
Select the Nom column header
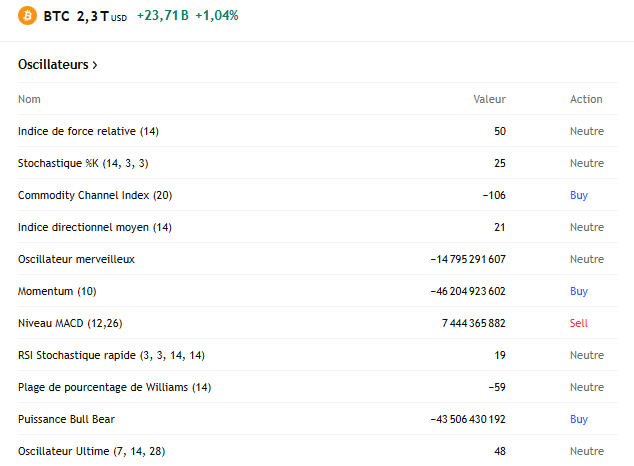(x=29, y=99)
